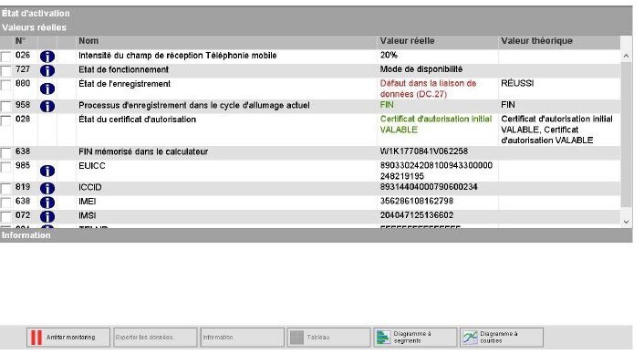The image size is (644, 354).
Task: Show info for État de l'enregistrement row
Action: pos(47,88)
